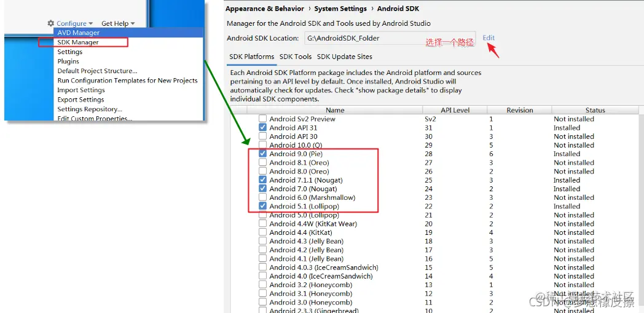Viewport: 644px width, 313px height.
Task: Uncheck Android 5.1 (Lollipop) checkbox
Action: pyautogui.click(x=263, y=206)
